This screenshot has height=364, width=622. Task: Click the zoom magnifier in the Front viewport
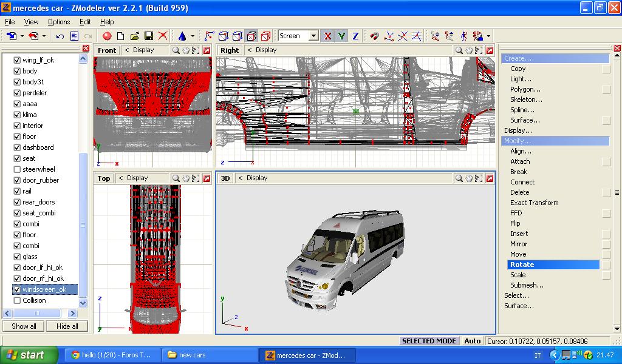coord(176,50)
